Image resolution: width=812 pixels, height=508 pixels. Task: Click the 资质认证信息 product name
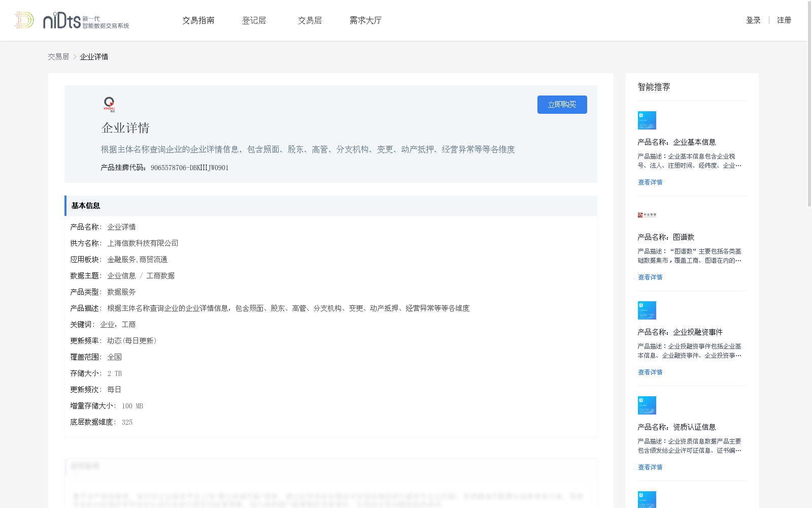coord(694,427)
